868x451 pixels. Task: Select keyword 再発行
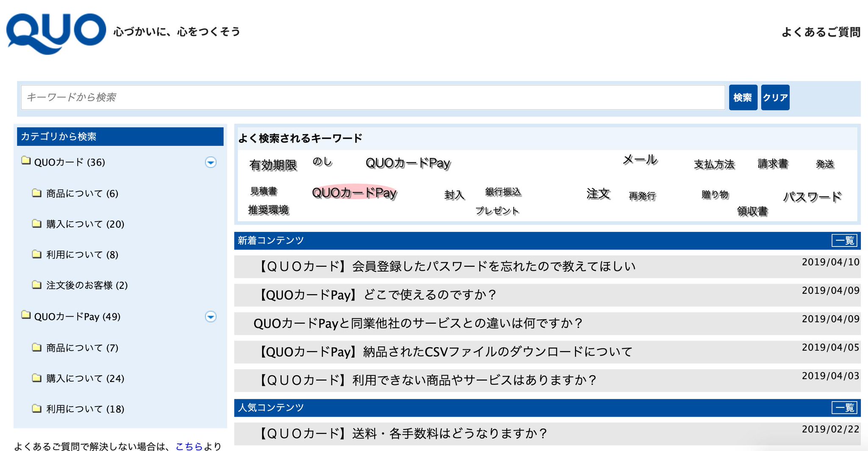click(x=643, y=196)
